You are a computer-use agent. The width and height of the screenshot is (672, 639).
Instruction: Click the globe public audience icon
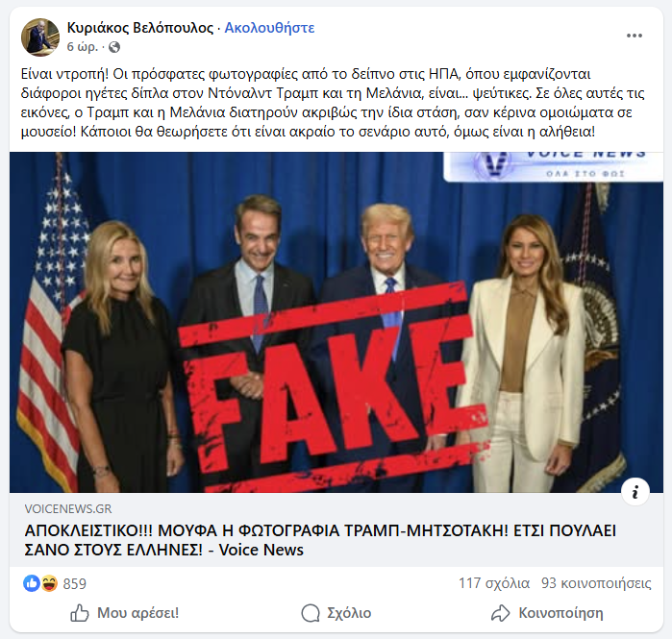(x=114, y=47)
